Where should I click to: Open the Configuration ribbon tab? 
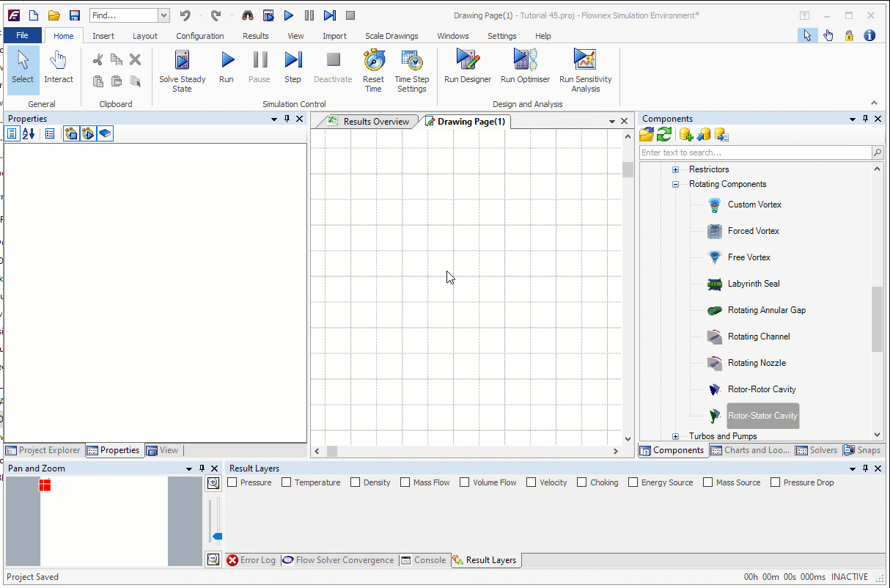pyautogui.click(x=199, y=36)
